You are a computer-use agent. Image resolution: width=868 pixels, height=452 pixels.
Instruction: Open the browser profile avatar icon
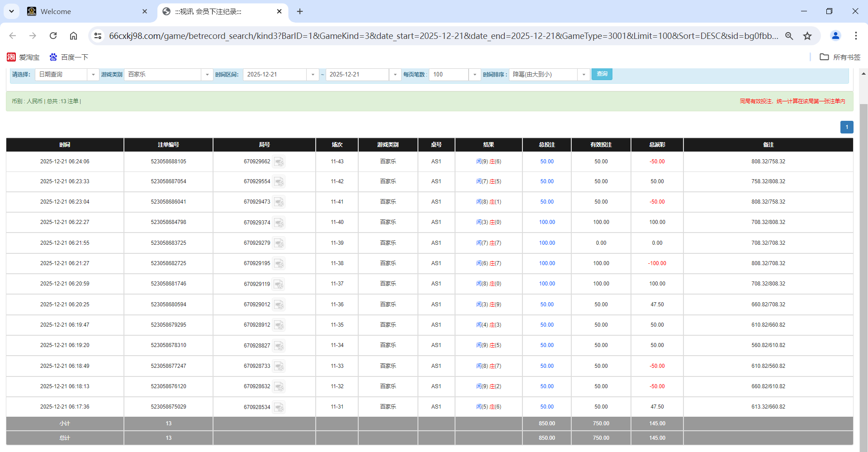(835, 36)
